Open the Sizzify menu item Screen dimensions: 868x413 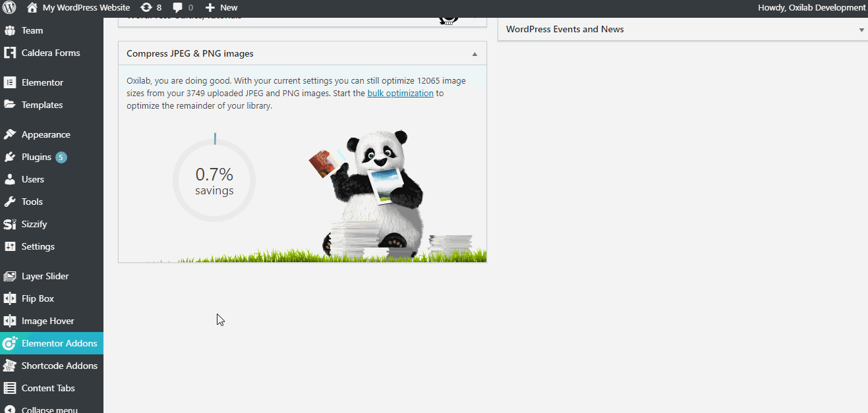pyautogui.click(x=35, y=224)
